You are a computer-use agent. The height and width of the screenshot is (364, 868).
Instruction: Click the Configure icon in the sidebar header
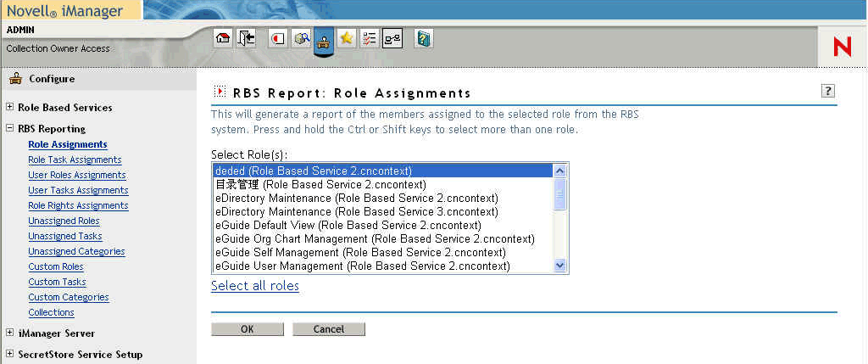15,79
